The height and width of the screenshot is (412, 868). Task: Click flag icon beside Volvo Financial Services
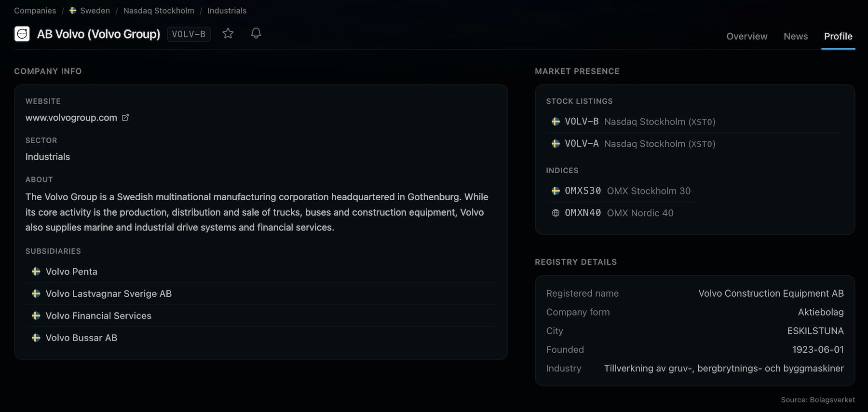(36, 316)
